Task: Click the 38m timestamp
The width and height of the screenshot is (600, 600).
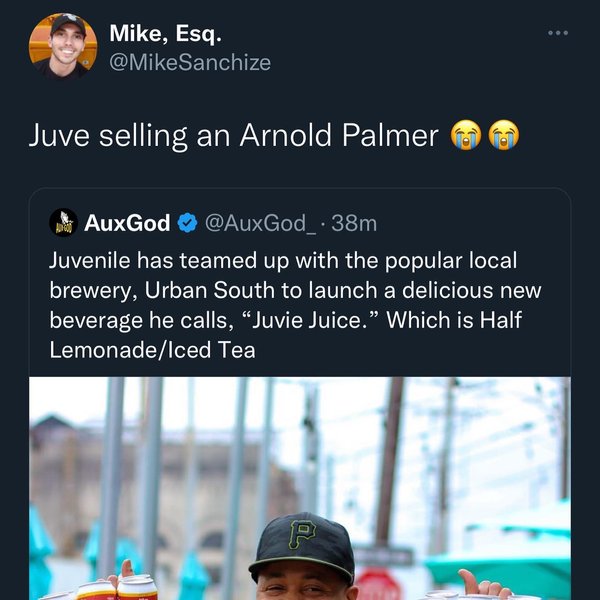Action: 354,222
